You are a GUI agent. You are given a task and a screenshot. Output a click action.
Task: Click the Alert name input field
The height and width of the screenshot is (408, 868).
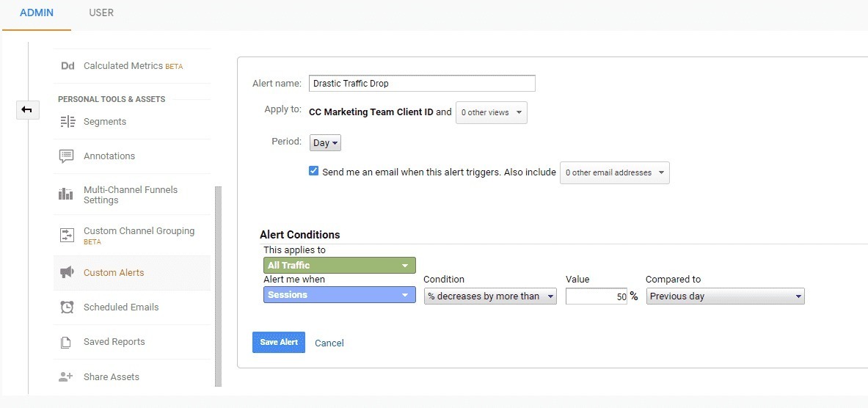click(x=422, y=83)
